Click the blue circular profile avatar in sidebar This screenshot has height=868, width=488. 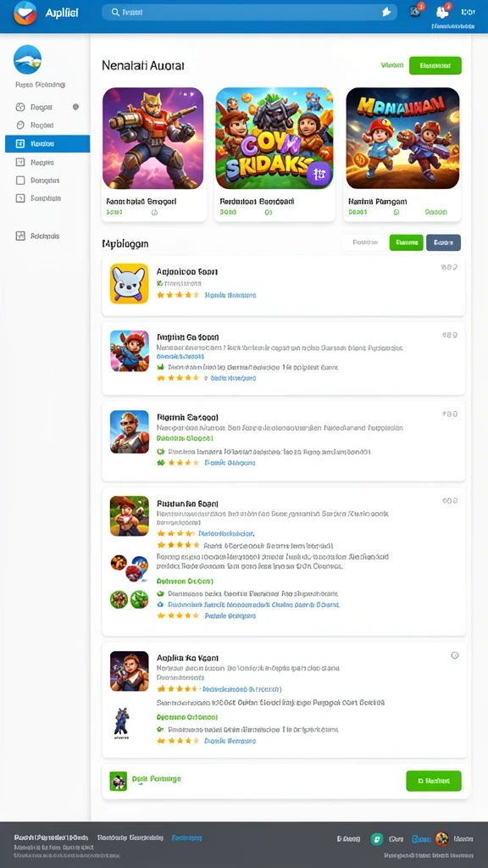click(x=27, y=60)
